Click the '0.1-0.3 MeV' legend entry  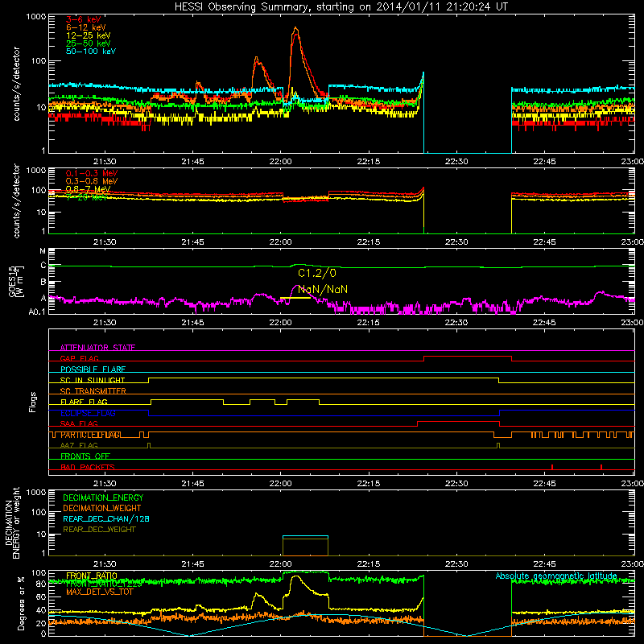tap(92, 173)
